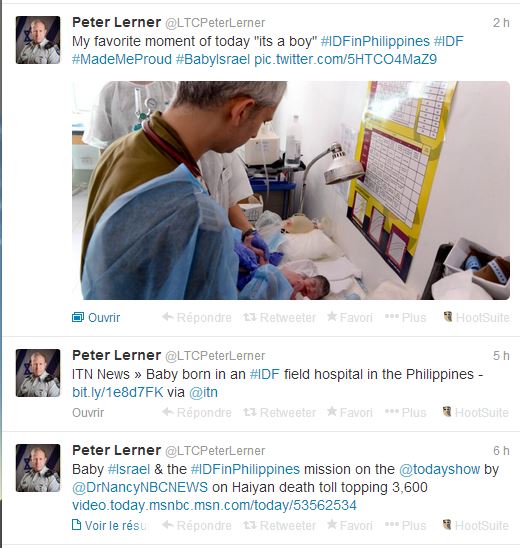
Task: Open the #BabyIsrael hashtag
Action: [x=213, y=59]
